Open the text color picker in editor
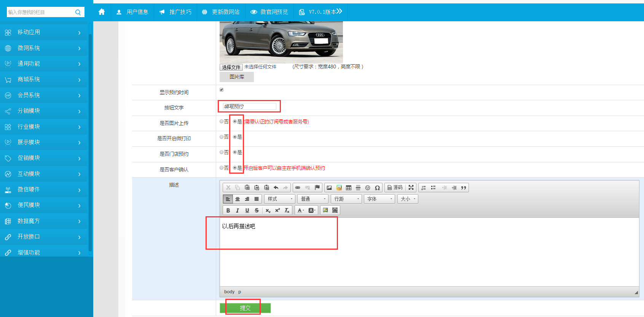The height and width of the screenshot is (317, 644). tap(301, 211)
